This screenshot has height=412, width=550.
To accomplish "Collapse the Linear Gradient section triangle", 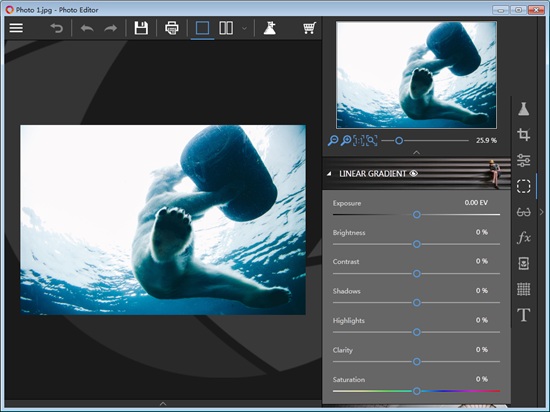I will click(x=329, y=174).
